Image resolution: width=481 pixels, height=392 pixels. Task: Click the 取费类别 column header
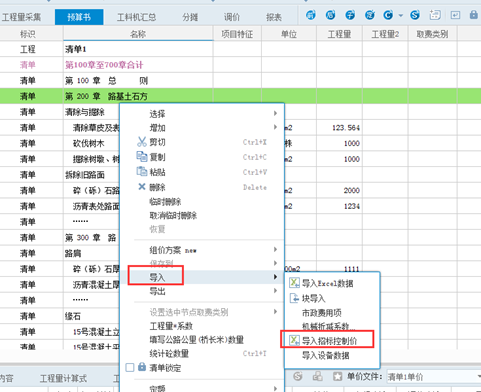click(x=432, y=34)
